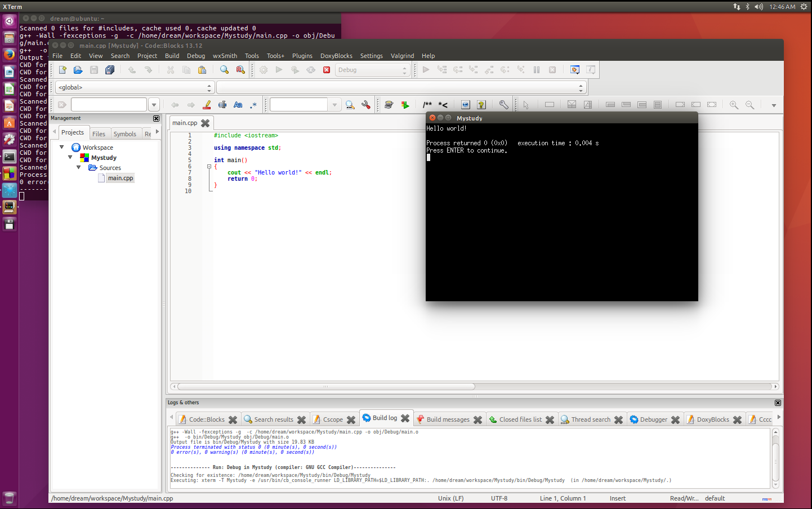The width and height of the screenshot is (812, 509).
Task: Open the search history dropdown arrow
Action: click(154, 105)
